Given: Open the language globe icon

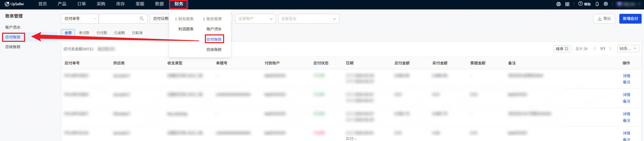Looking at the screenshot, I should [558, 4].
